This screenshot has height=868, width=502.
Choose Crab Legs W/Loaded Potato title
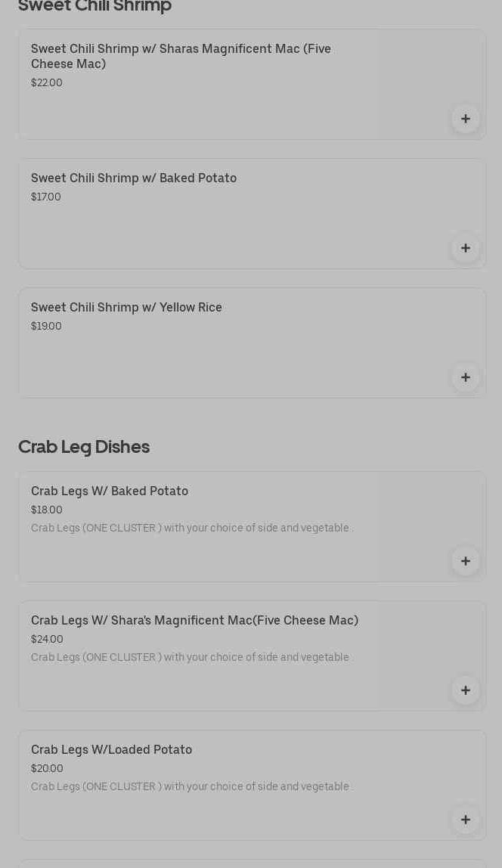111,749
